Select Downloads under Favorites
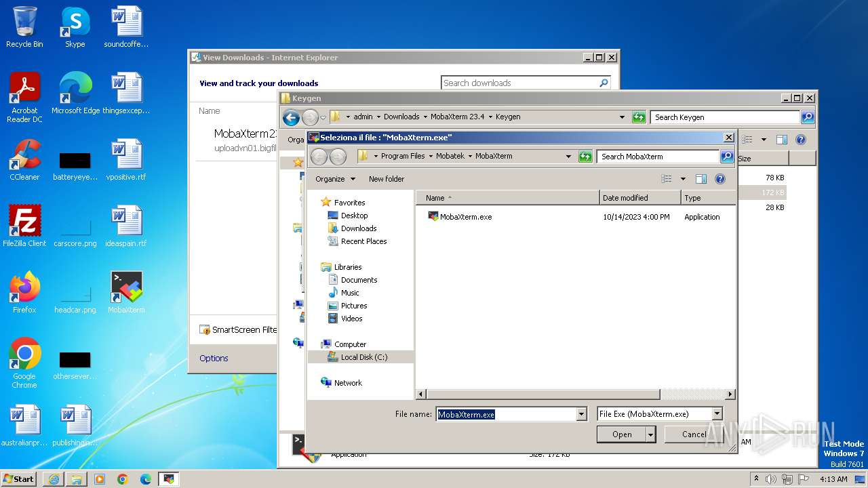This screenshot has height=488, width=868. 359,228
